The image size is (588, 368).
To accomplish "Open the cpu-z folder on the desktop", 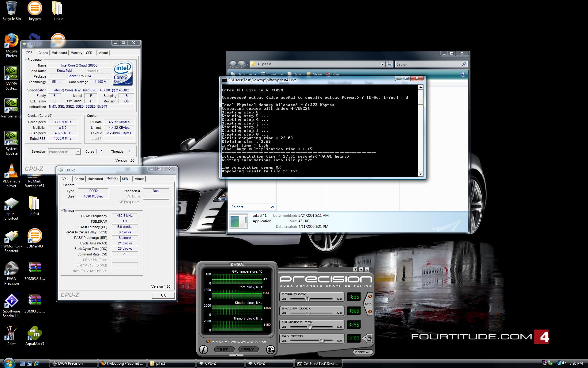I will coord(58,11).
